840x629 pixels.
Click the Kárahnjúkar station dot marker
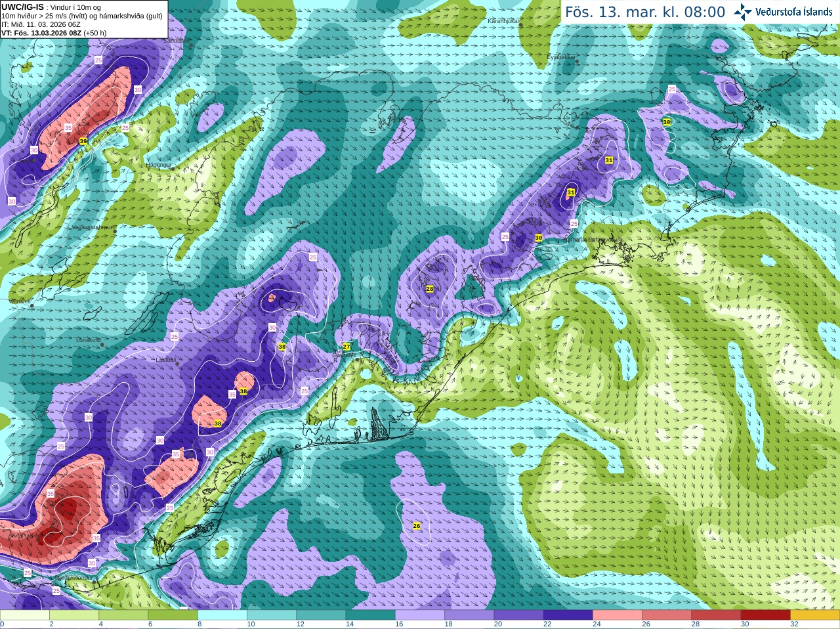[x=521, y=25]
